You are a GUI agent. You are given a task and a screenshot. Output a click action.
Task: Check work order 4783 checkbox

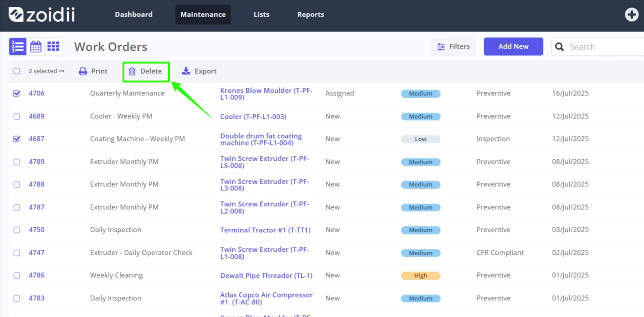tap(17, 298)
